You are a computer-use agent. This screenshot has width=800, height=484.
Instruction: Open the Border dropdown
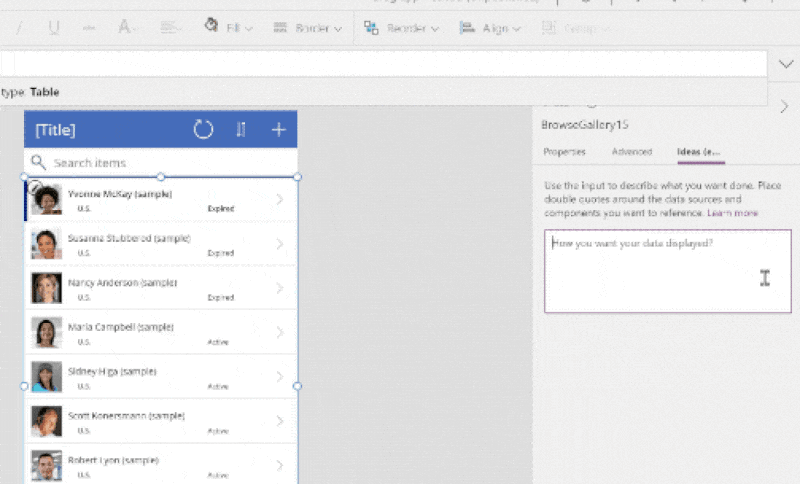308,28
